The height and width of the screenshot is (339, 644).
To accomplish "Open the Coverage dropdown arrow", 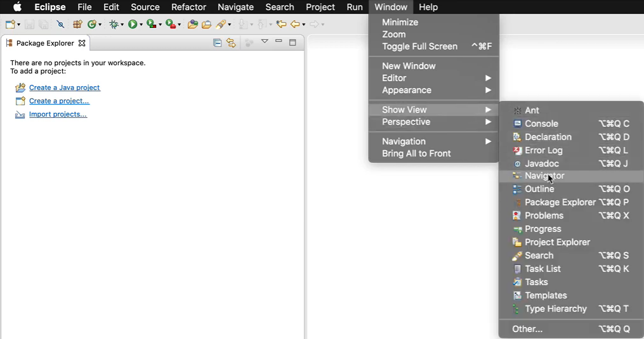I will pyautogui.click(x=160, y=25).
